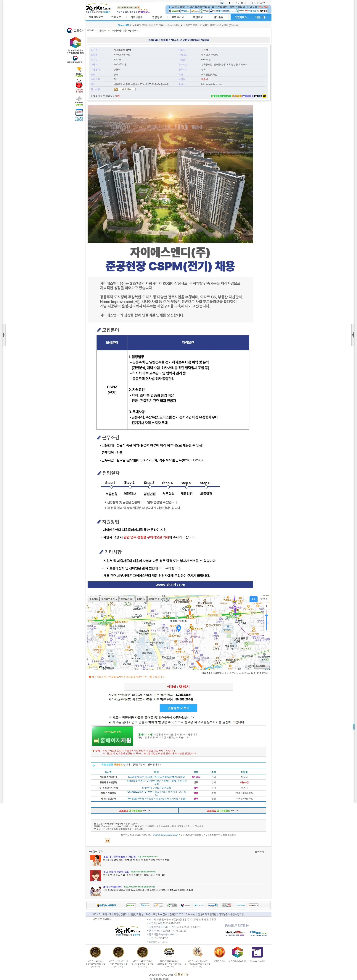Click the 스크랩 scrap button
This screenshot has height=980, width=357.
tap(248, 96)
